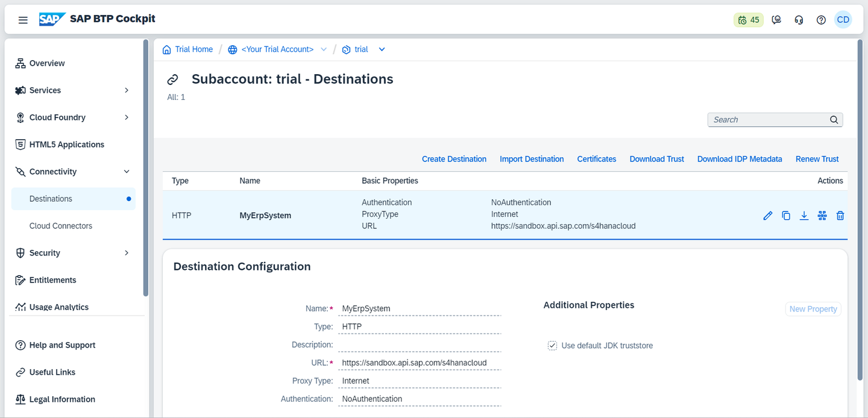868x418 pixels.
Task: Click the Name field MyErpSystem
Action: click(x=420, y=308)
